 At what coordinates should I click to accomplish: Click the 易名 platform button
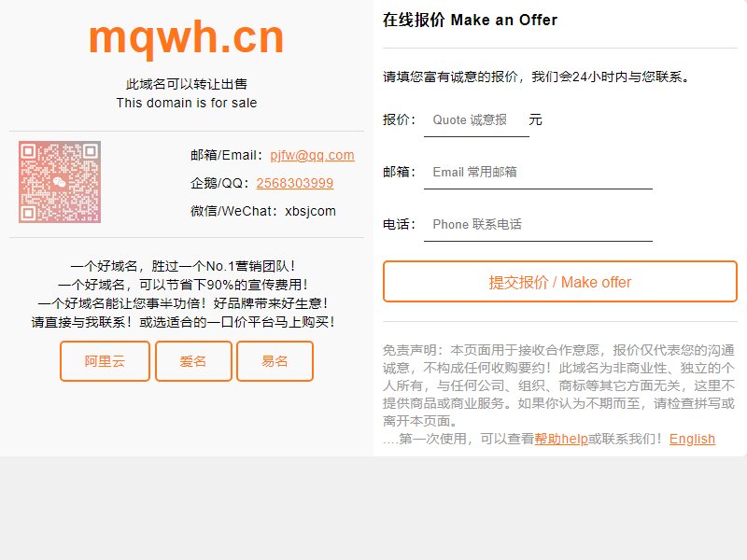(x=275, y=361)
